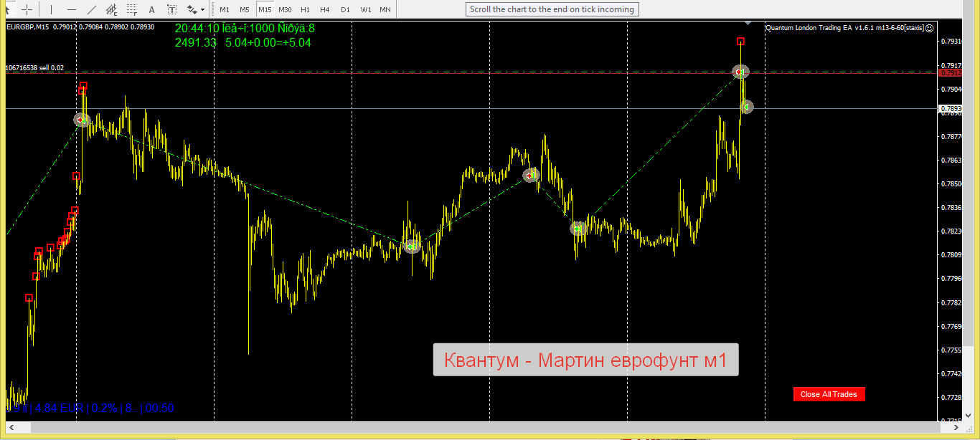The image size is (980, 440).
Task: Choose the equidistant channel tool
Action: [x=111, y=9]
